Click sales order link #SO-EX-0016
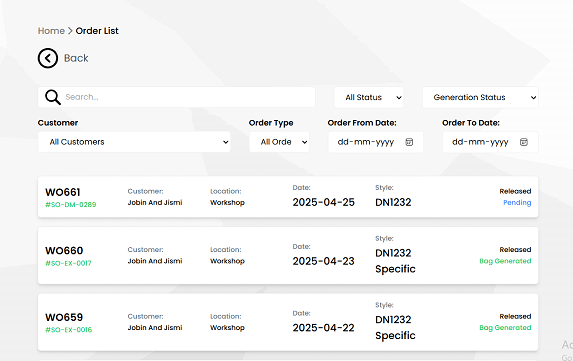The width and height of the screenshot is (573, 361). pyautogui.click(x=68, y=330)
